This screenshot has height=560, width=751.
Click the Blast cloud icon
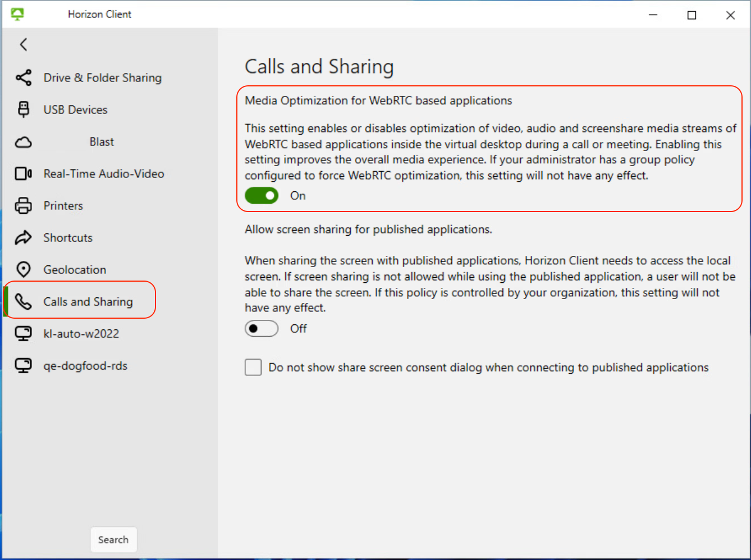[24, 142]
